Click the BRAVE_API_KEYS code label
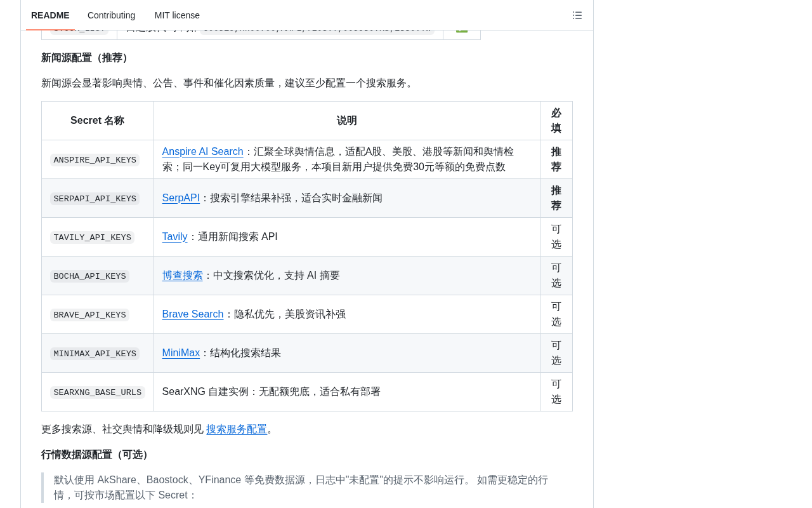The height and width of the screenshot is (508, 812). tap(90, 315)
